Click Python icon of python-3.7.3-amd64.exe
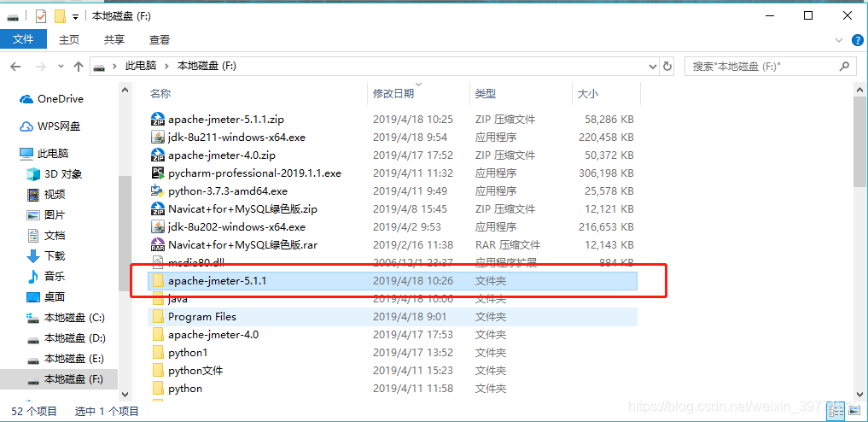Viewport: 868px width, 422px height. 158,191
